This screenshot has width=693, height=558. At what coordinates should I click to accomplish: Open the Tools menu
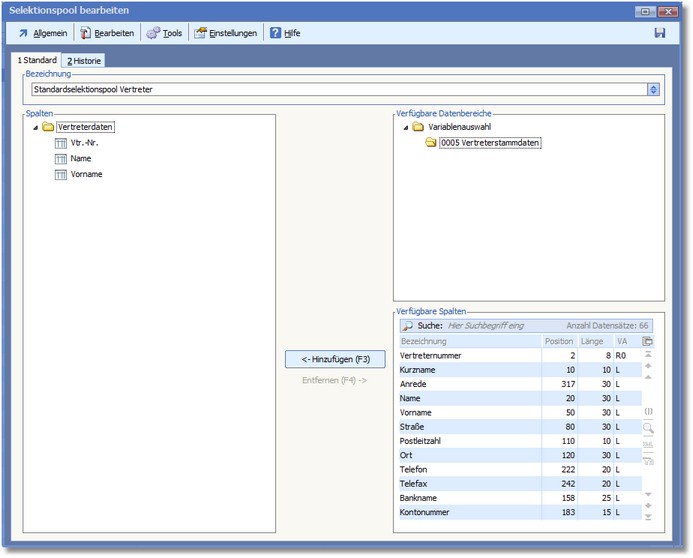tap(164, 33)
